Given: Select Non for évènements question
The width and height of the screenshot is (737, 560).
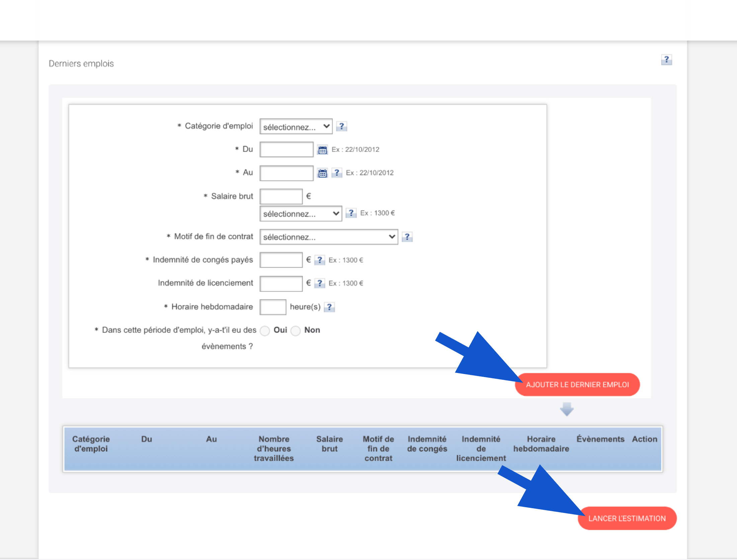Looking at the screenshot, I should 296,331.
